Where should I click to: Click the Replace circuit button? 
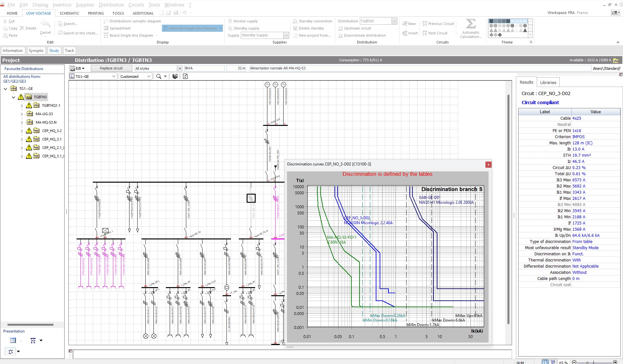(111, 68)
